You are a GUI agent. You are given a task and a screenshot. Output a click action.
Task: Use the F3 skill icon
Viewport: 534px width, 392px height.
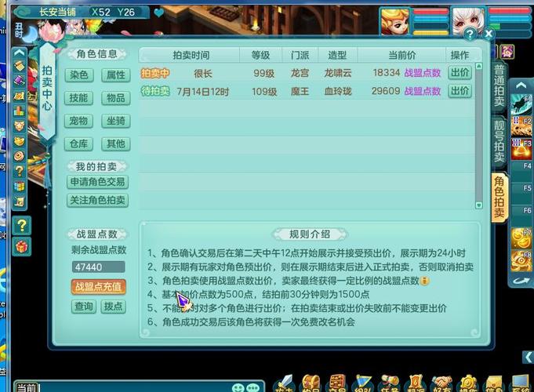click(x=521, y=148)
